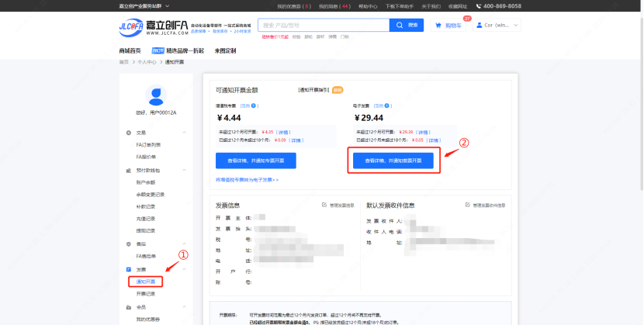Collapse the 发票 sidebar section
644x325 pixels.
coord(184,269)
